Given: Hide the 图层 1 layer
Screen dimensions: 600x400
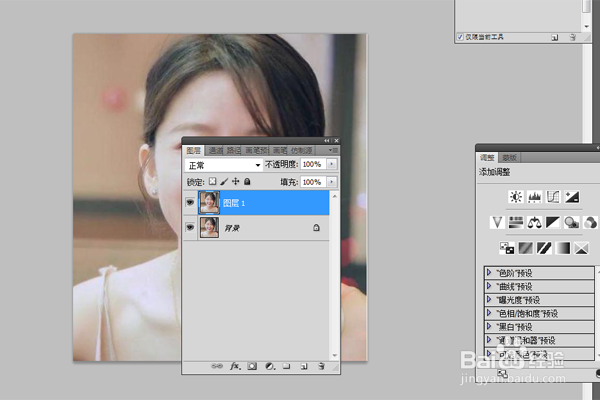Looking at the screenshot, I should (190, 202).
